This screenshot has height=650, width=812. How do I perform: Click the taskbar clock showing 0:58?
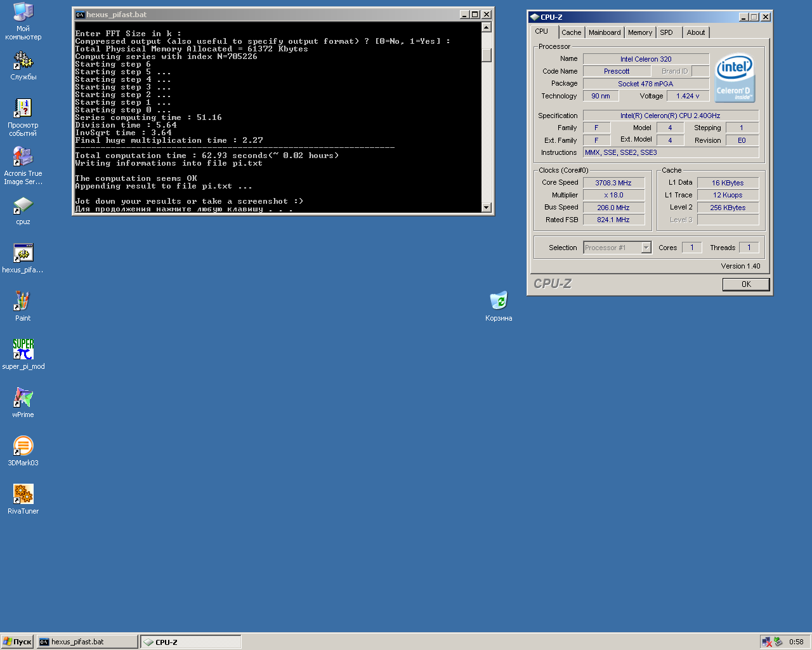(x=796, y=642)
